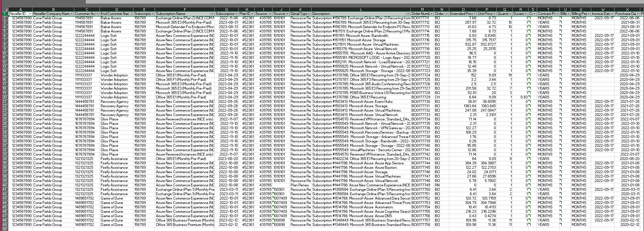Click extended price cell 932.87

[x=463, y=44]
